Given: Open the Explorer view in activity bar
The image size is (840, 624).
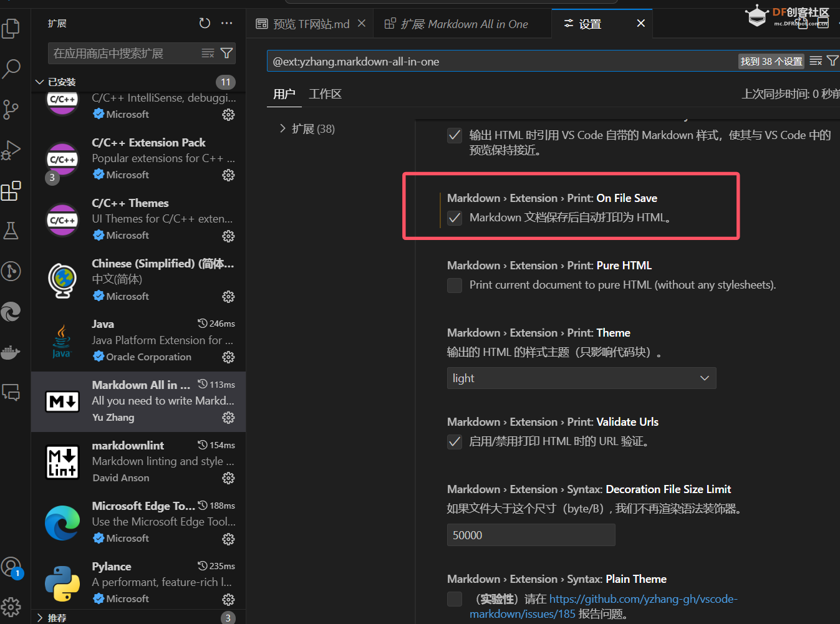Looking at the screenshot, I should click(x=11, y=28).
